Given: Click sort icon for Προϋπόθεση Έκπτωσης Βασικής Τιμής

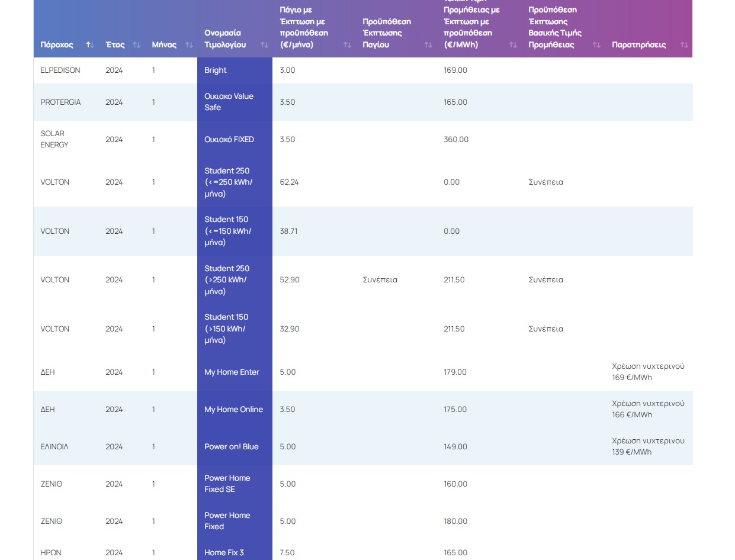Looking at the screenshot, I should point(596,45).
